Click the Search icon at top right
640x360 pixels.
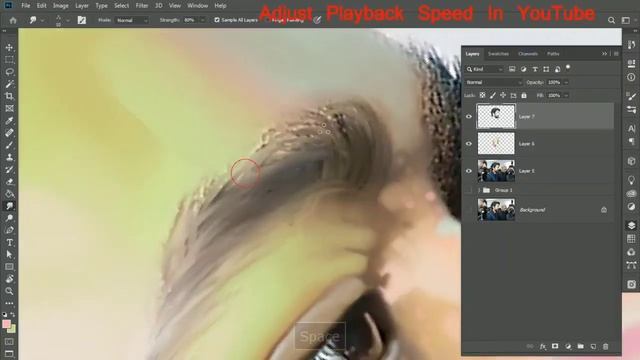(x=611, y=20)
